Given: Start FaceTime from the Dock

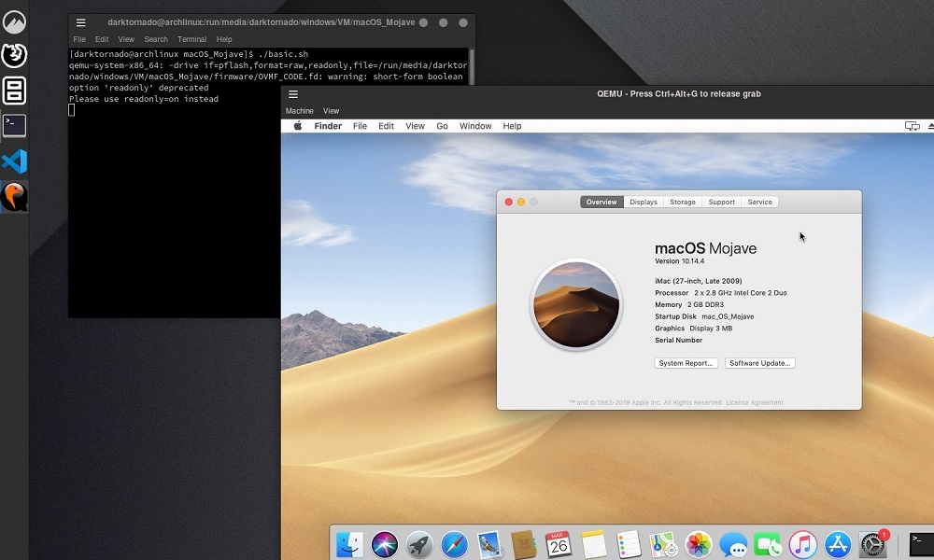Looking at the screenshot, I should (767, 544).
